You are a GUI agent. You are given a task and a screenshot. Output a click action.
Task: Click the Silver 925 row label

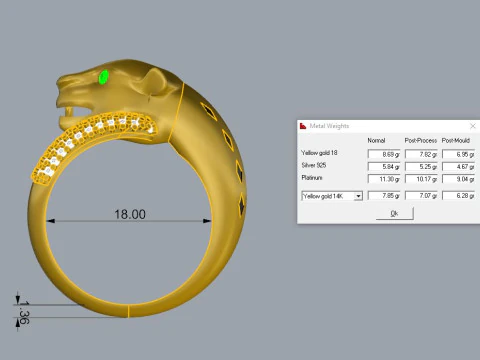[314, 165]
